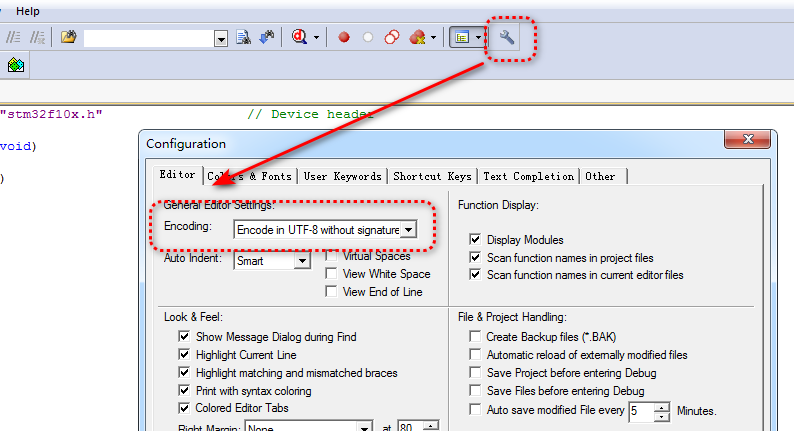794x431 pixels.
Task: Switch to the Shortcut Keys tab
Action: tap(432, 176)
